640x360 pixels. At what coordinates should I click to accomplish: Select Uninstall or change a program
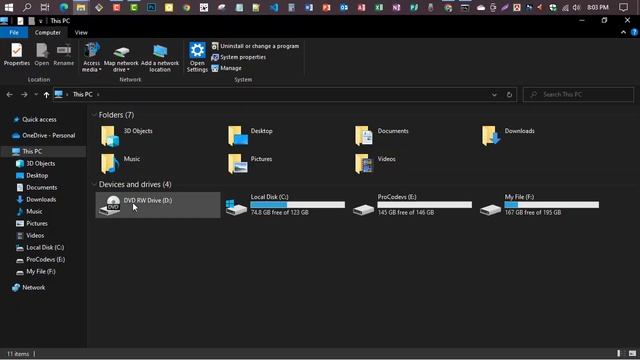pyautogui.click(x=255, y=46)
